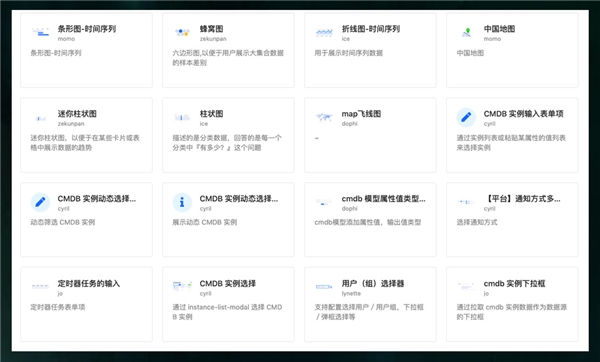This screenshot has height=362, width=600.
Task: Click the 描述的是分类数据 description of 柱状图
Action: point(227,142)
